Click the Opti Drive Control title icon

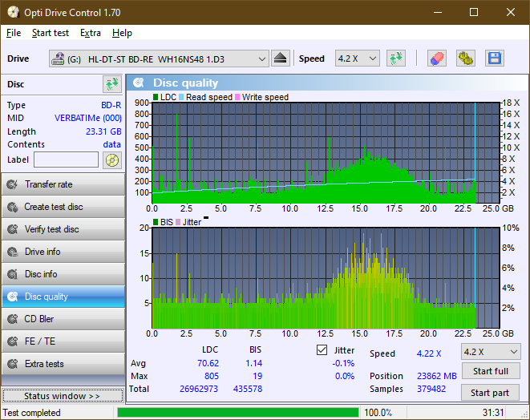(13, 13)
